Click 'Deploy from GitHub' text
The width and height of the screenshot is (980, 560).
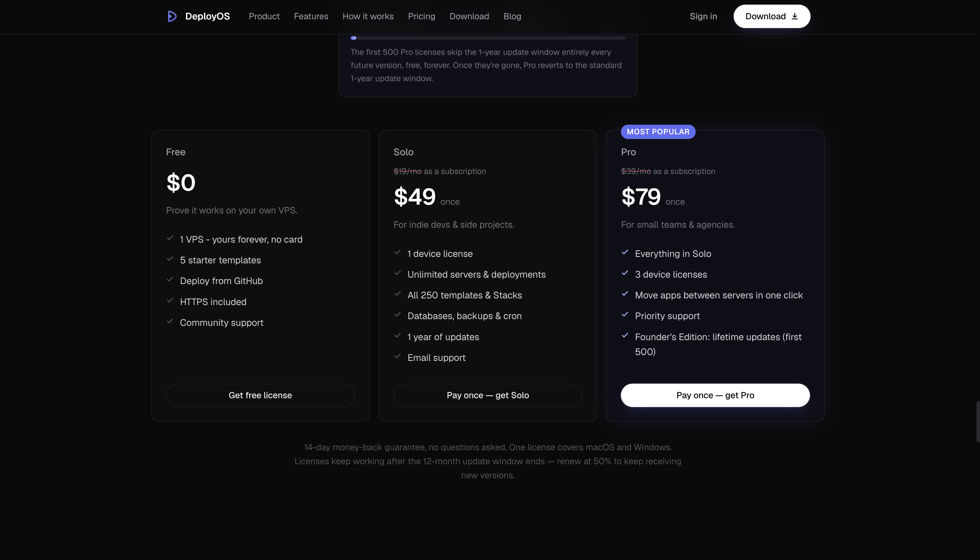tap(221, 281)
